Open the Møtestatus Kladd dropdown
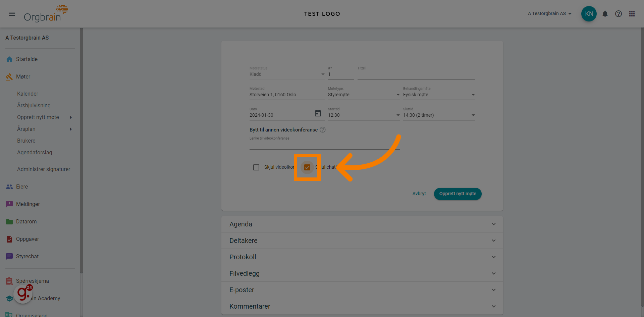The height and width of the screenshot is (317, 644). [287, 74]
